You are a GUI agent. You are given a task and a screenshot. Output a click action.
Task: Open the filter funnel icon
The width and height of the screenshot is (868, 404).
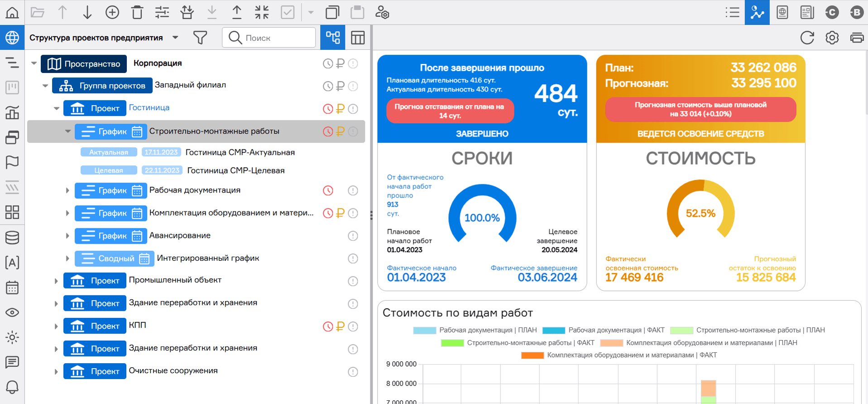[x=200, y=38]
